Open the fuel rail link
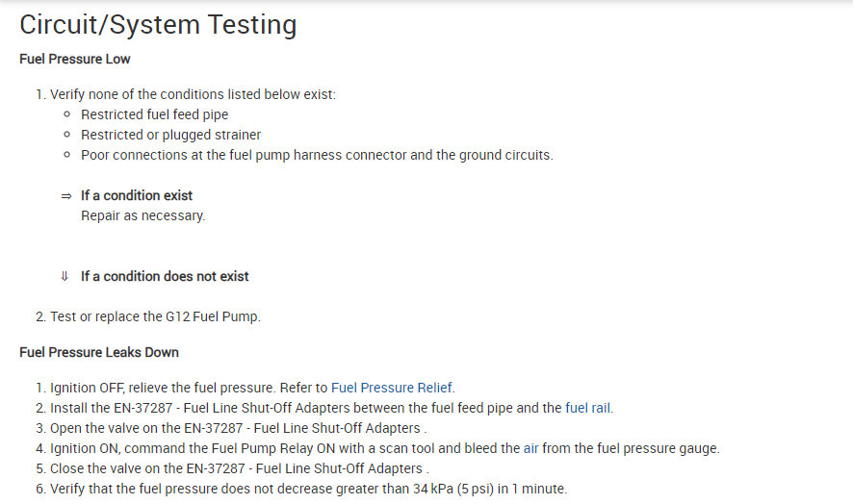This screenshot has height=504, width=853. click(588, 408)
